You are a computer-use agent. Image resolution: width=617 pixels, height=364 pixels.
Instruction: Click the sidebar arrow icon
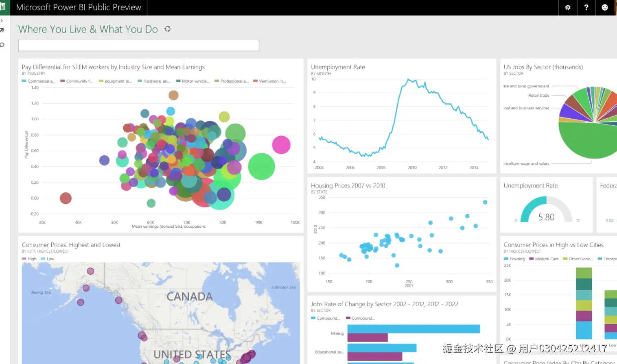click(2, 30)
